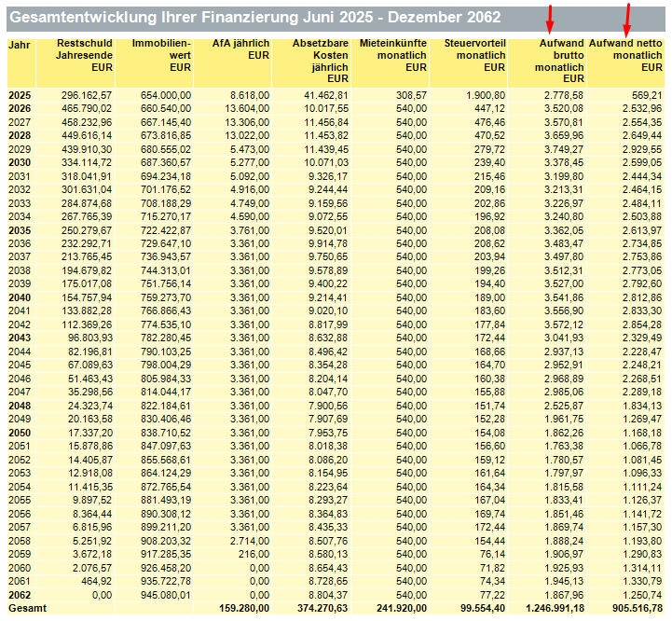Click the year 2025 row label
Image resolution: width=672 pixels, height=621 pixels.
[x=20, y=95]
